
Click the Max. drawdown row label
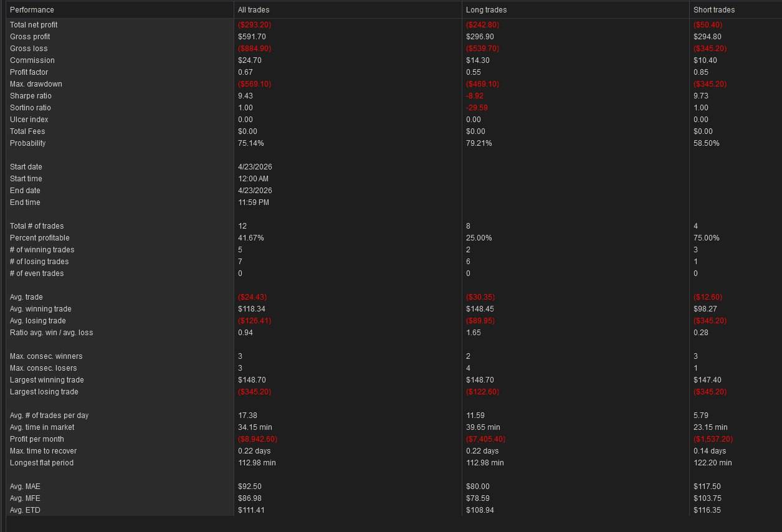pyautogui.click(x=36, y=84)
